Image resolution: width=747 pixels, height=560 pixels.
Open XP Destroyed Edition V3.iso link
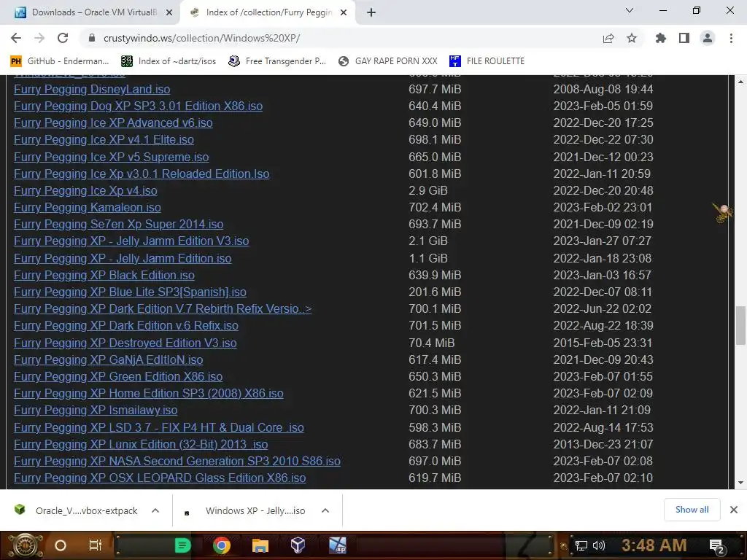tap(125, 343)
